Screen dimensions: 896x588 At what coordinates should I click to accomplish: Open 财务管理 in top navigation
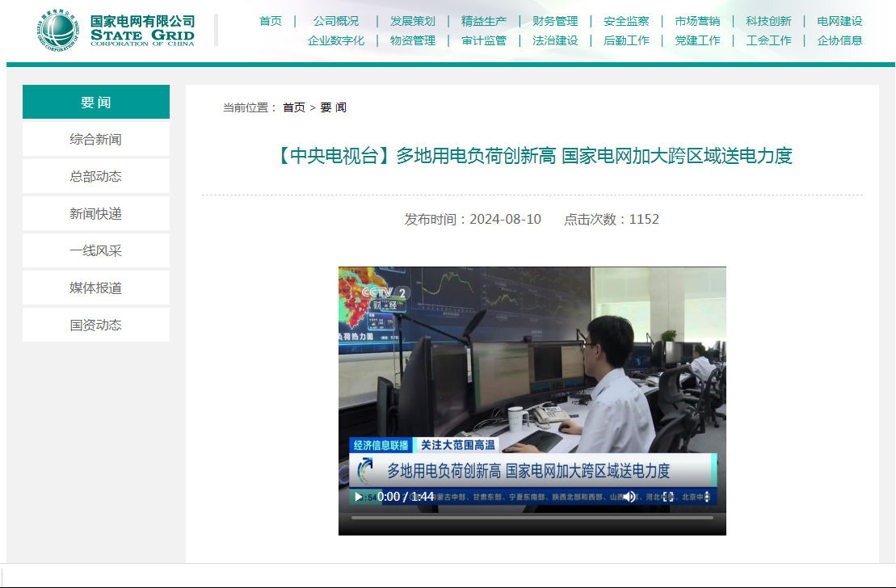555,21
